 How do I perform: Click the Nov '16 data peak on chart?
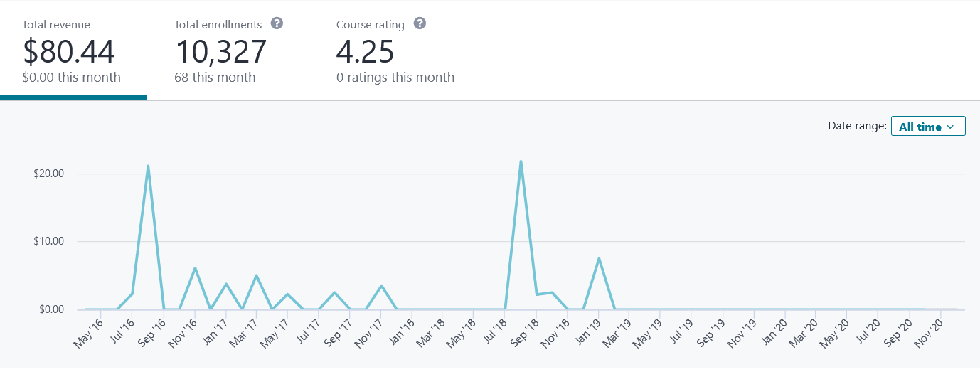195,267
